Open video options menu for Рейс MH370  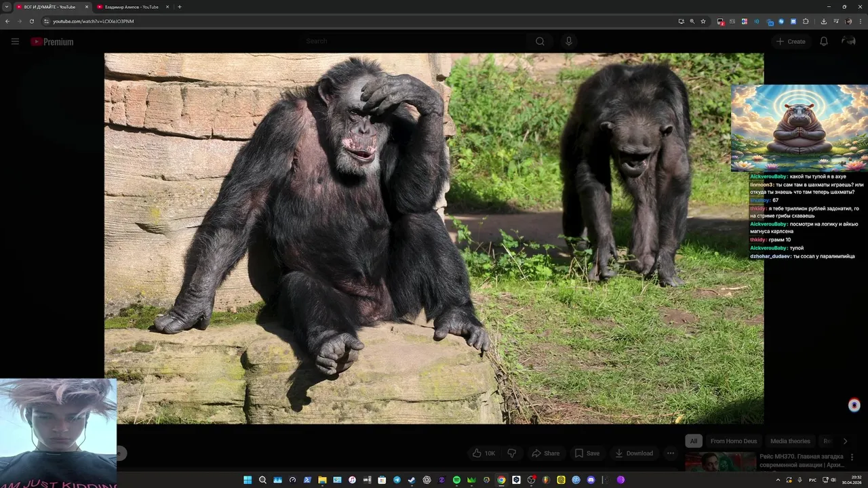(x=852, y=457)
